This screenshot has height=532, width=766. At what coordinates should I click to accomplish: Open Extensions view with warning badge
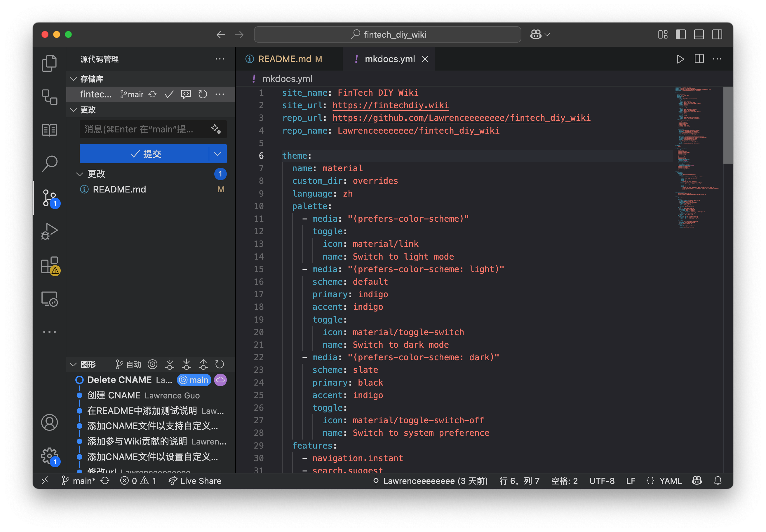(x=50, y=266)
